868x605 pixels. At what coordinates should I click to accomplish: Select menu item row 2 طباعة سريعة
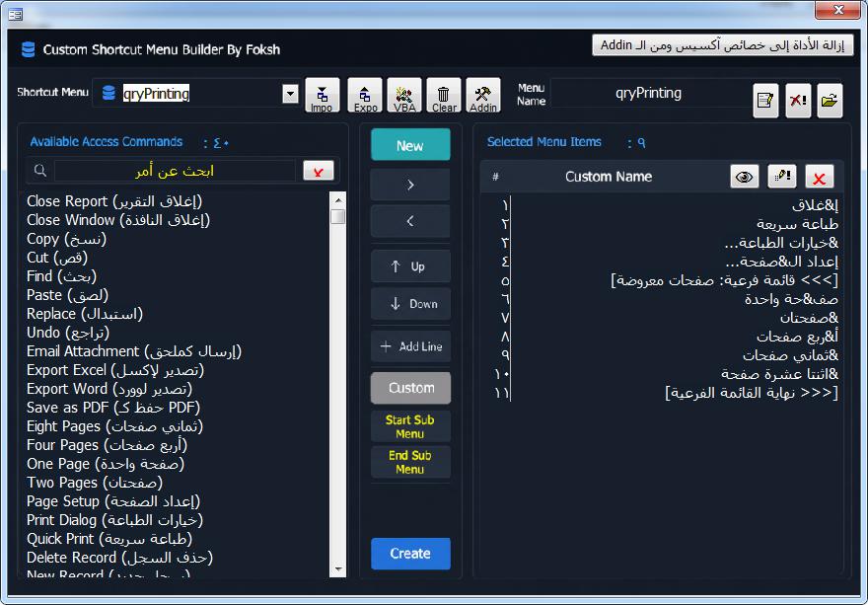[663, 224]
